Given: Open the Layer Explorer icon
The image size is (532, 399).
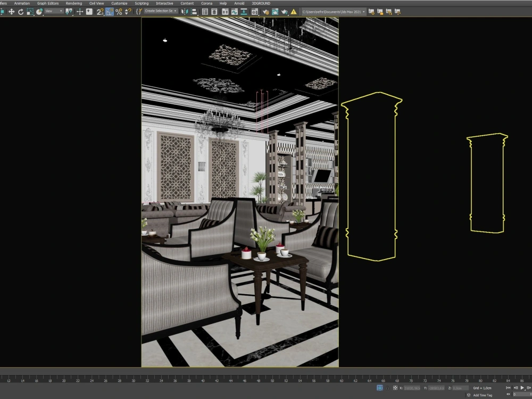Looking at the screenshot, I should [x=214, y=12].
